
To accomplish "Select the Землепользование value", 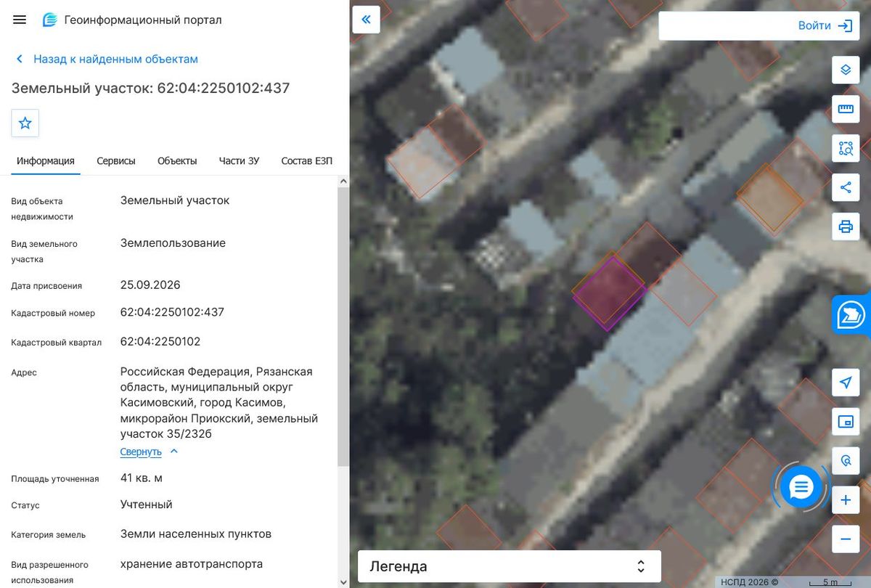I will pyautogui.click(x=173, y=242).
